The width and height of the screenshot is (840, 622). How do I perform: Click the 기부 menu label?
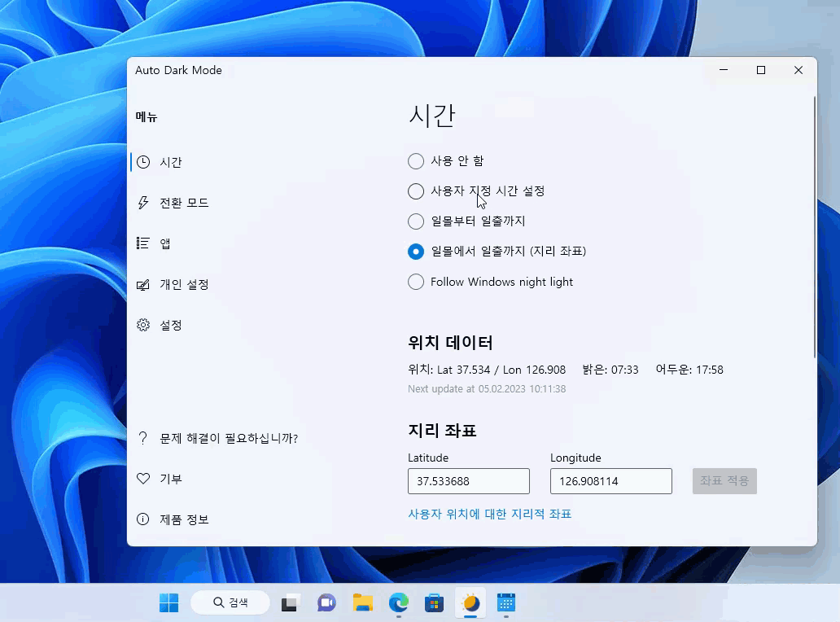coord(171,479)
